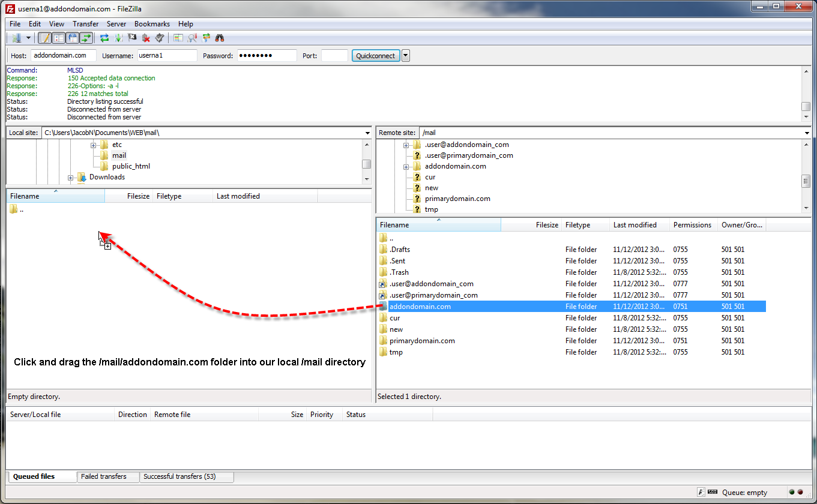Toggle the message log display
This screenshot has width=817, height=504.
[x=45, y=38]
